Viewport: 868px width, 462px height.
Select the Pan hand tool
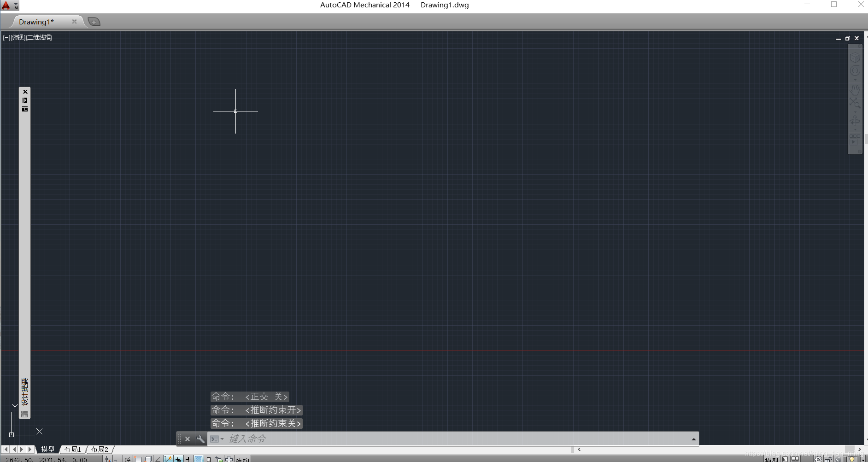(855, 90)
